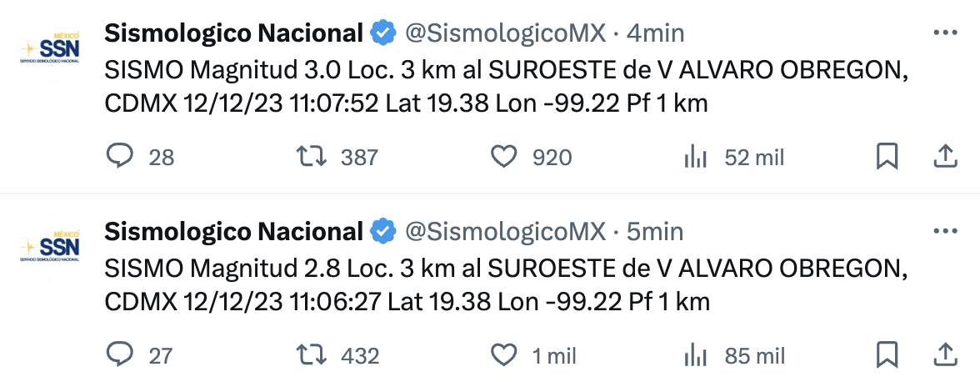Reply to the Magnitud 3.0 earthquake tweet

coord(121,157)
